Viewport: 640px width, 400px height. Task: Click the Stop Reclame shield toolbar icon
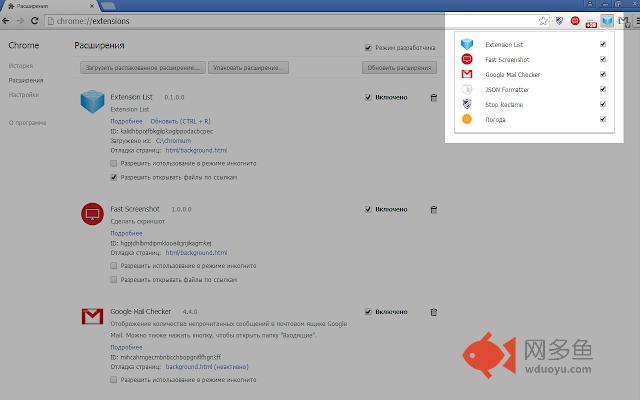tap(560, 21)
